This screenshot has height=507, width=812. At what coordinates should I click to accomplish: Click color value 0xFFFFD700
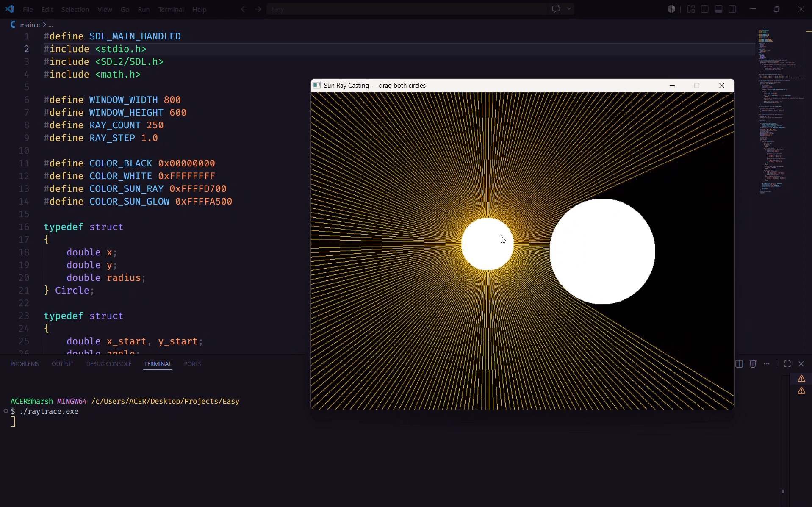[x=198, y=189]
